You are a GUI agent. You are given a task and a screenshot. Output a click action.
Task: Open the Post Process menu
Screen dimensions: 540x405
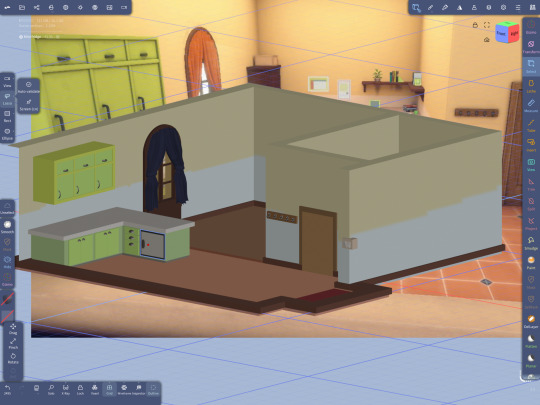pos(95,7)
